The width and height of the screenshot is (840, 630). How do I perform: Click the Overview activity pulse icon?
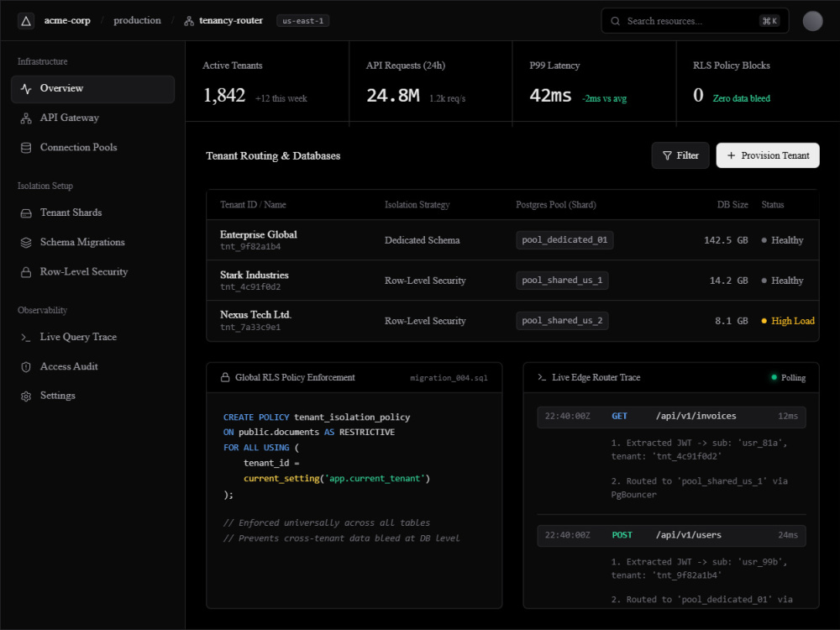coord(26,88)
